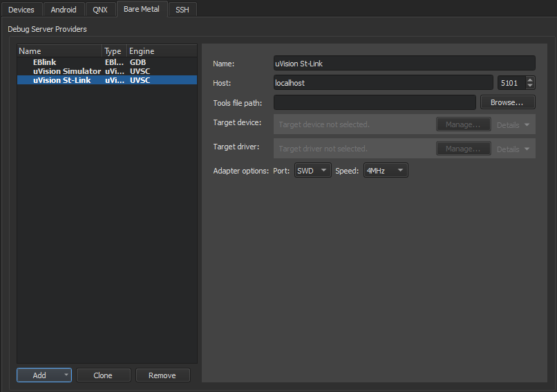Select the QNX tab
557x392 pixels.
click(x=100, y=10)
